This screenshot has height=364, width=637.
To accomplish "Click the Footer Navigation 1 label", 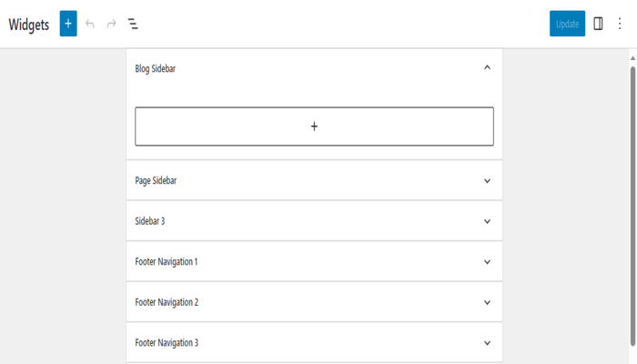I will [166, 262].
